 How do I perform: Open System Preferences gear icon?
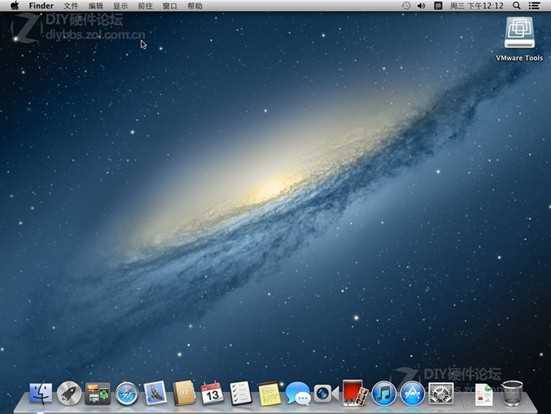click(x=441, y=393)
